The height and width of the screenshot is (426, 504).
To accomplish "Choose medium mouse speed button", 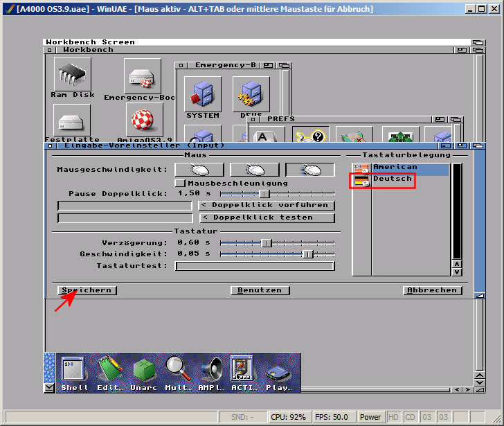I will 255,170.
